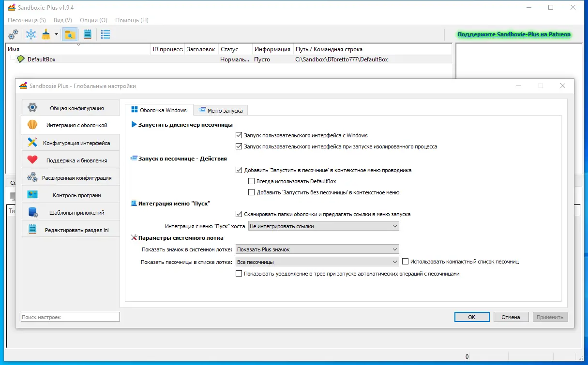Toggle the folder search file panel icon
Viewport: 588px width, 365px height.
point(70,34)
